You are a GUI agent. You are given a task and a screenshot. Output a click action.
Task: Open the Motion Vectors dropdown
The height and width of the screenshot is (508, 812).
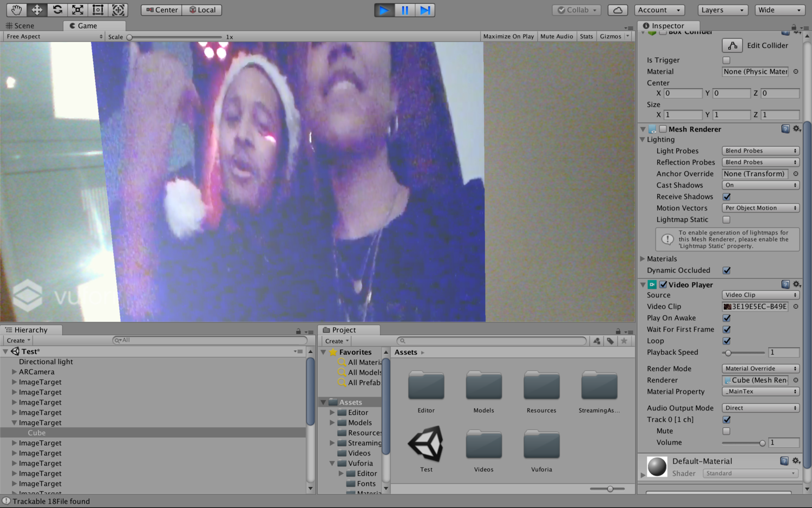(x=761, y=208)
